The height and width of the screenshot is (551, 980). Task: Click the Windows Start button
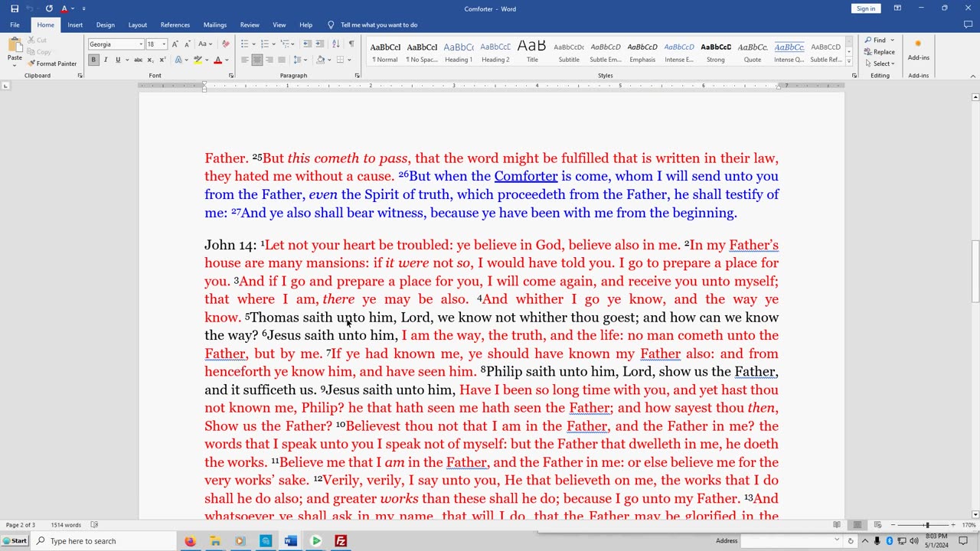pos(15,541)
